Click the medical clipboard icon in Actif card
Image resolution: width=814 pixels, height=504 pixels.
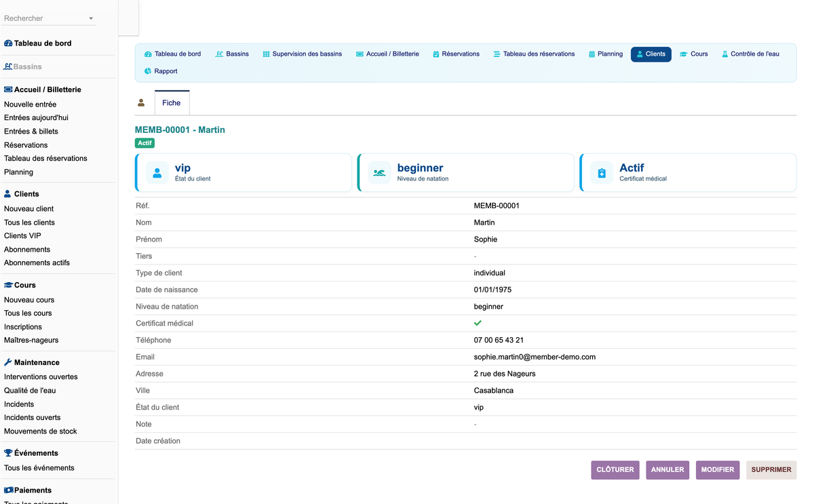point(602,173)
